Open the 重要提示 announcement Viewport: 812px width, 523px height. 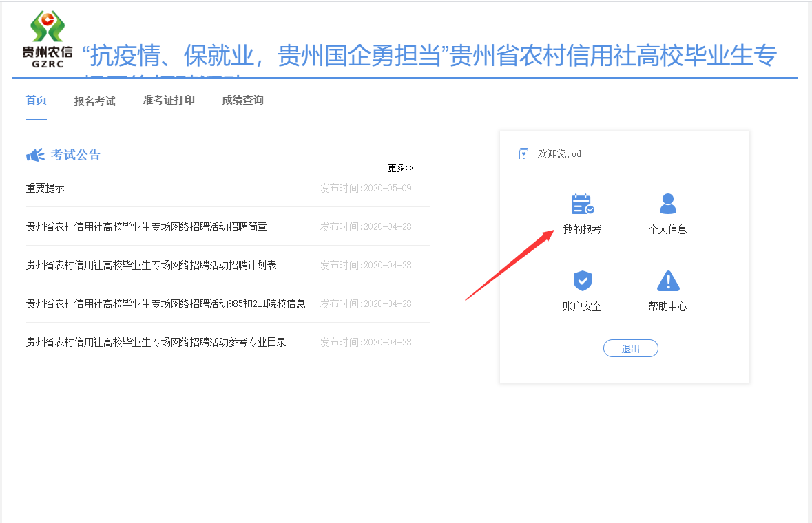pyautogui.click(x=45, y=188)
